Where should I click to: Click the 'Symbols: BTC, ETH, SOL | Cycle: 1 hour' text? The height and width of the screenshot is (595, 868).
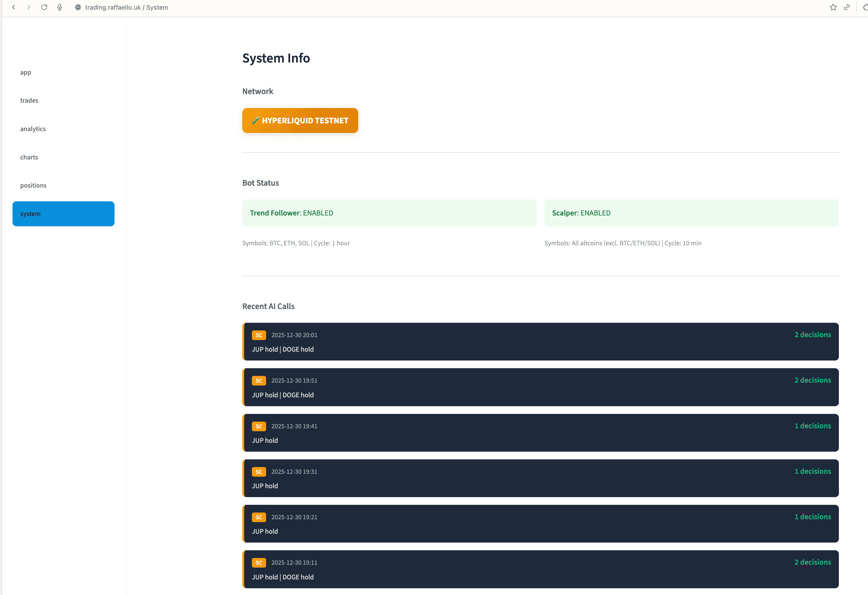[x=296, y=243]
